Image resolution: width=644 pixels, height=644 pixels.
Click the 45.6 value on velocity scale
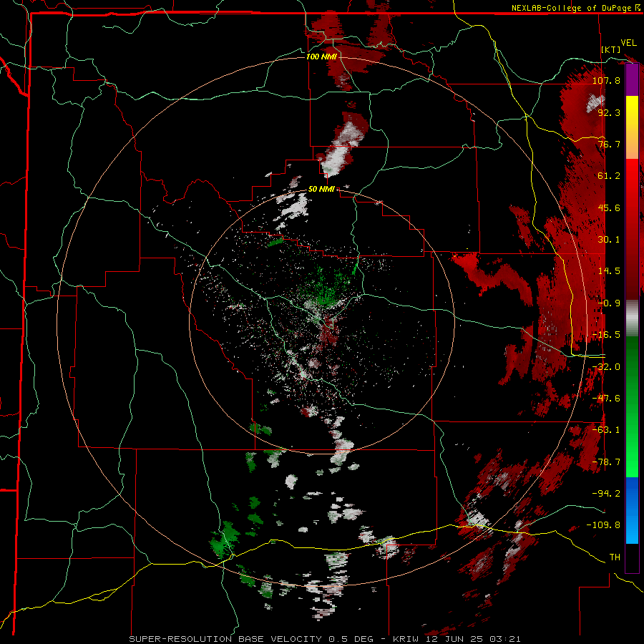(609, 208)
